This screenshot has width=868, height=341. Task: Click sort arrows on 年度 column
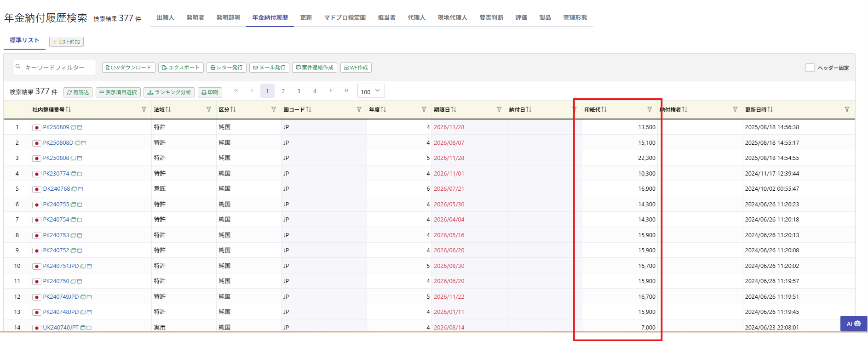384,109
